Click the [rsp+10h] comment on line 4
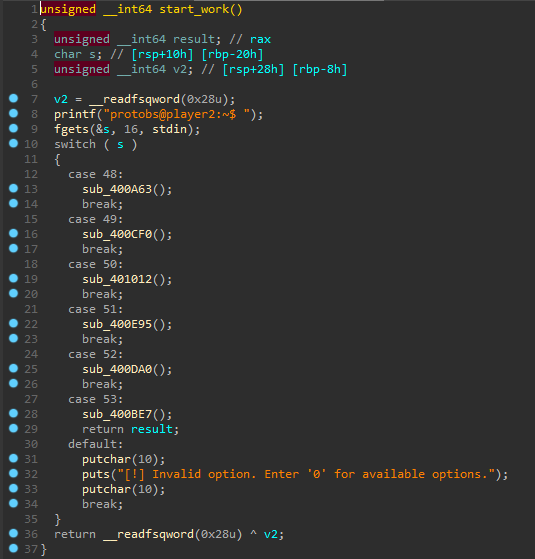The image size is (535, 559). point(163,54)
